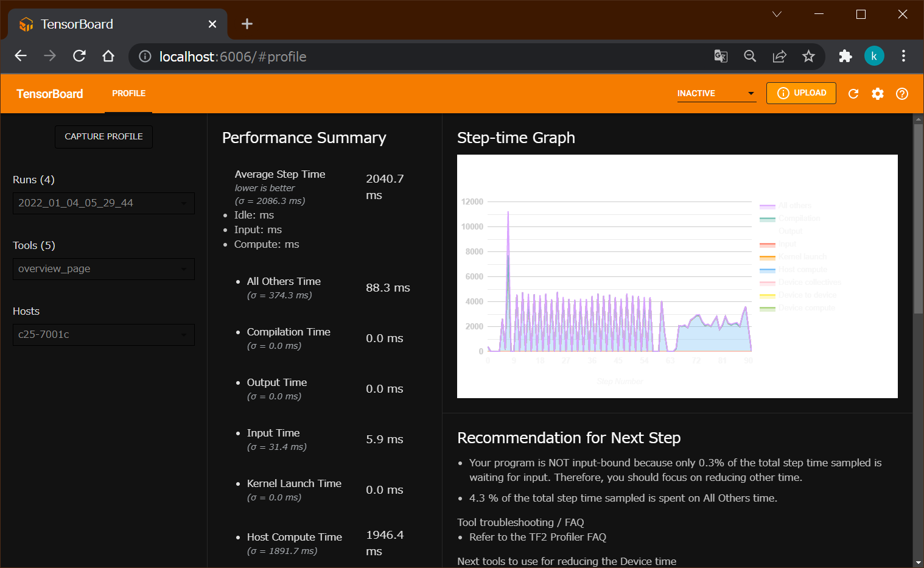
Task: Click the 'Hosts' label
Action: coord(26,311)
